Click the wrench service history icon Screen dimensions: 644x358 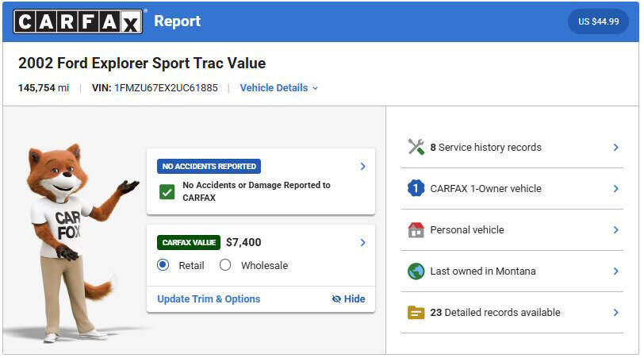click(x=416, y=147)
